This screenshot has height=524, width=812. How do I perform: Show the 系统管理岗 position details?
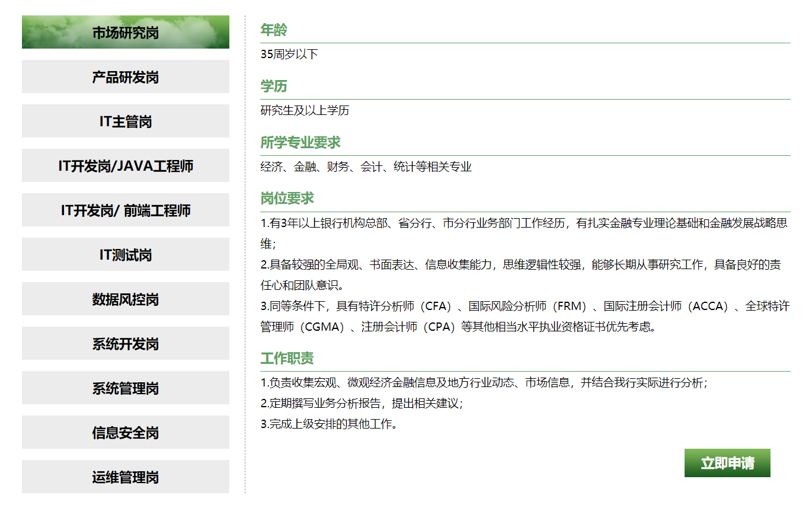pos(125,388)
